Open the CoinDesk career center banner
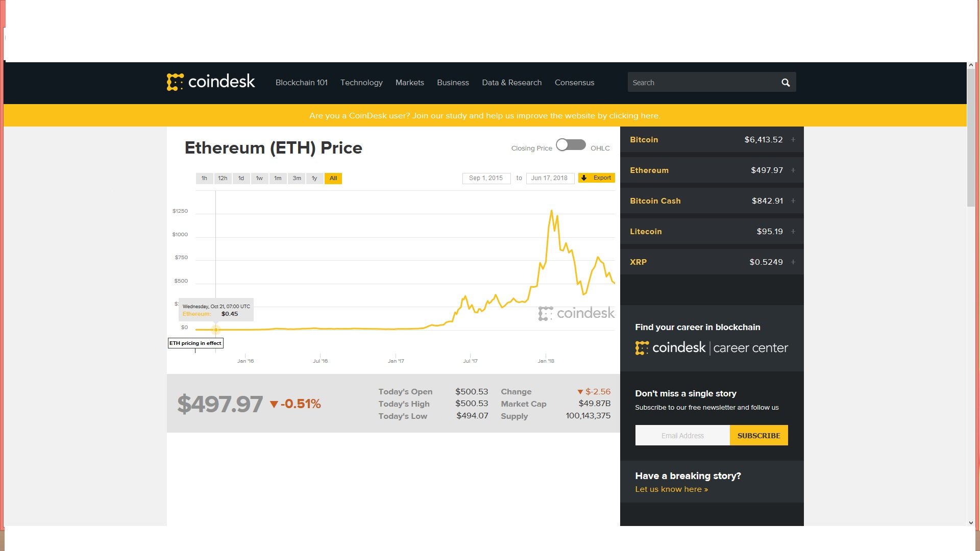 [712, 348]
